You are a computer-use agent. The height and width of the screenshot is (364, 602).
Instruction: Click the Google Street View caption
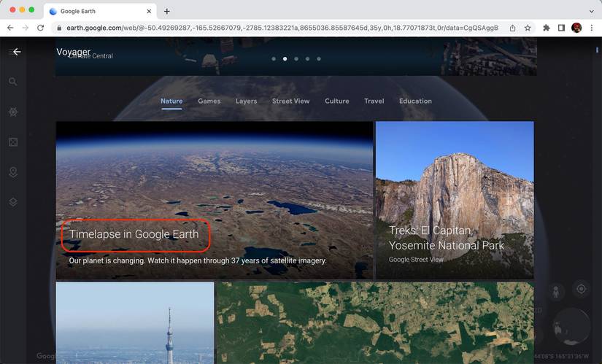click(x=416, y=260)
